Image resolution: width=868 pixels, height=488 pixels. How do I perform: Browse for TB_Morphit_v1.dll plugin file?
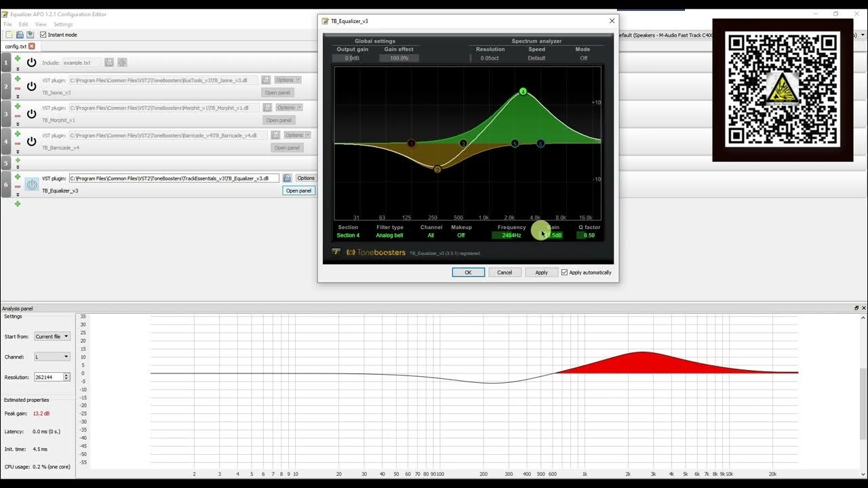(267, 107)
